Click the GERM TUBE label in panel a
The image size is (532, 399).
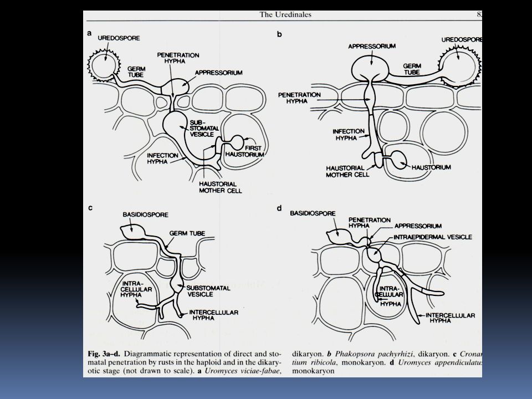(136, 71)
